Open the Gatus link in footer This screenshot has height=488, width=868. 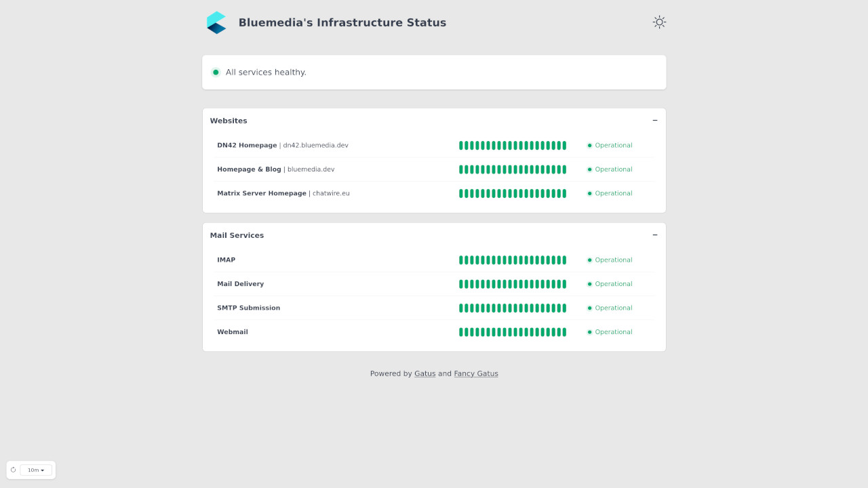425,373
